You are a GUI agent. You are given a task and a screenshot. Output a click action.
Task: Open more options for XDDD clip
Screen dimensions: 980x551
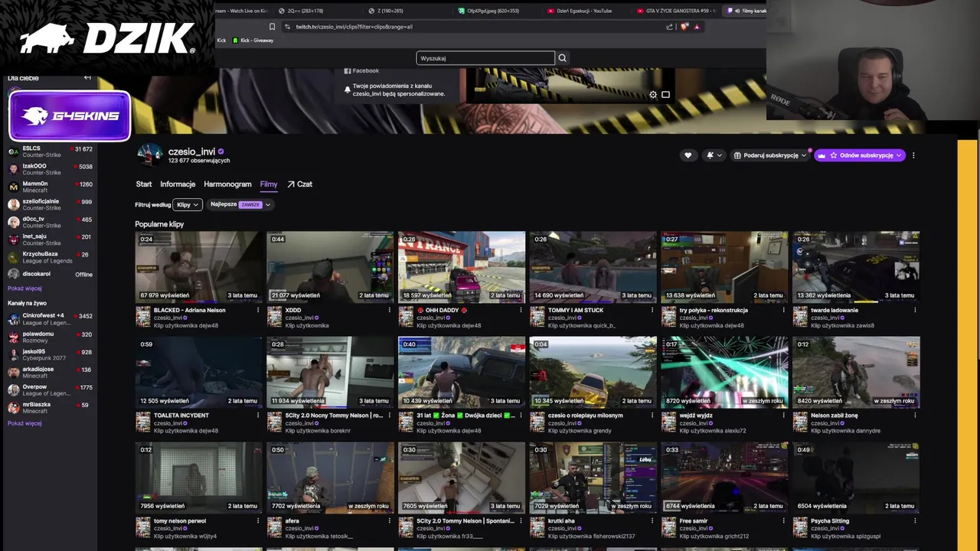pos(389,310)
